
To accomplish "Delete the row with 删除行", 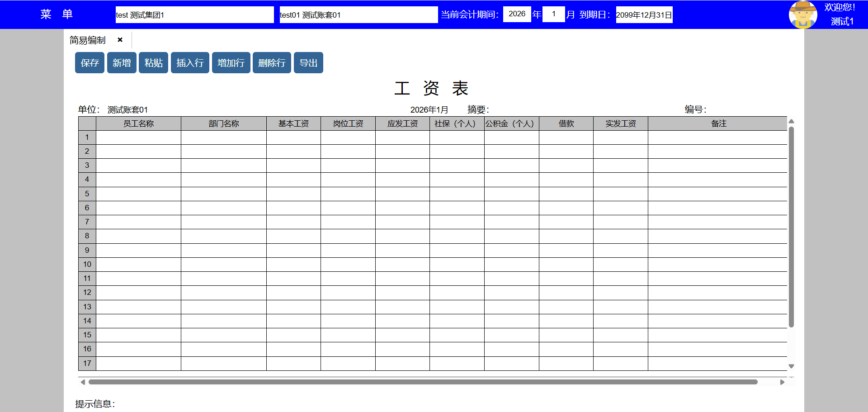I will tap(272, 63).
